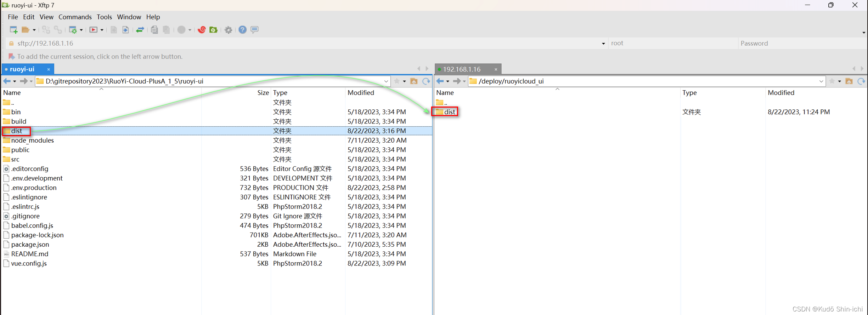Open the Window menu
This screenshot has height=315, width=868.
(129, 17)
